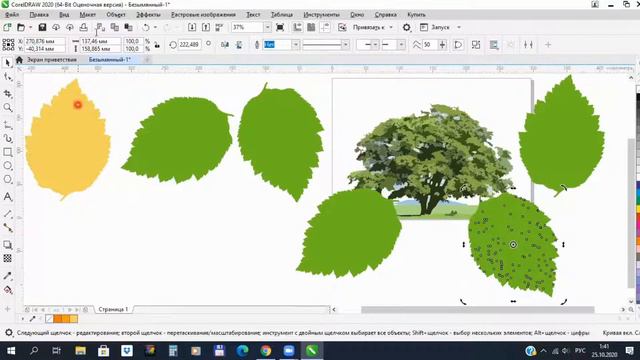
Task: Click the Export icon
Action: pos(206,27)
